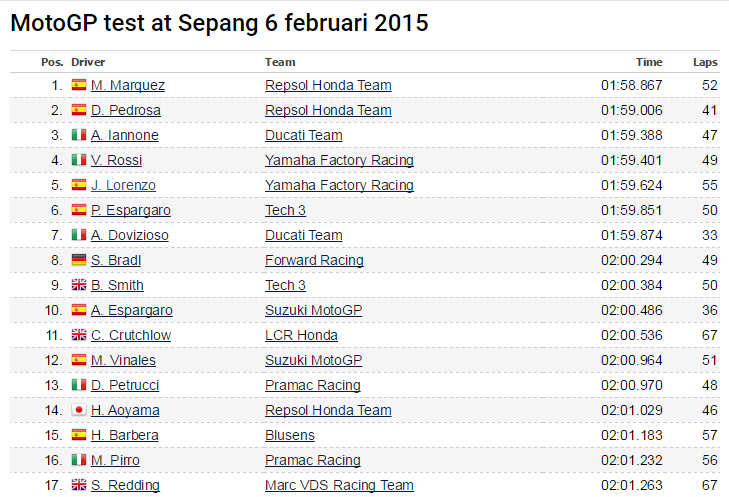The height and width of the screenshot is (497, 729).
Task: Click the Japanese flag beside H. Aoyama
Action: [79, 411]
